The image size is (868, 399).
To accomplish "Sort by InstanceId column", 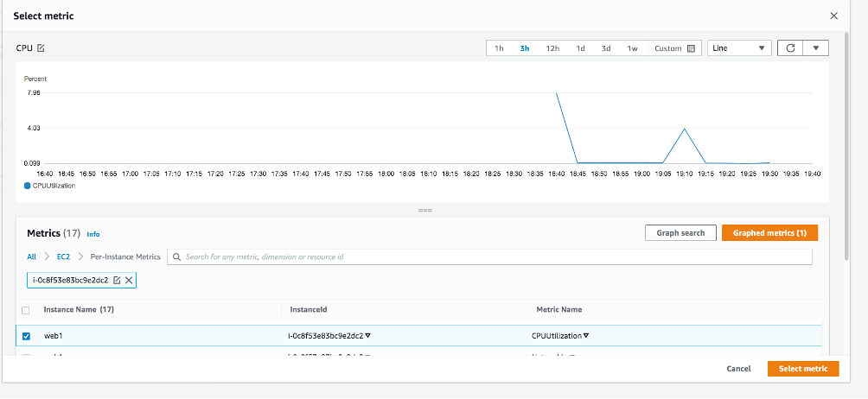I will tap(309, 309).
